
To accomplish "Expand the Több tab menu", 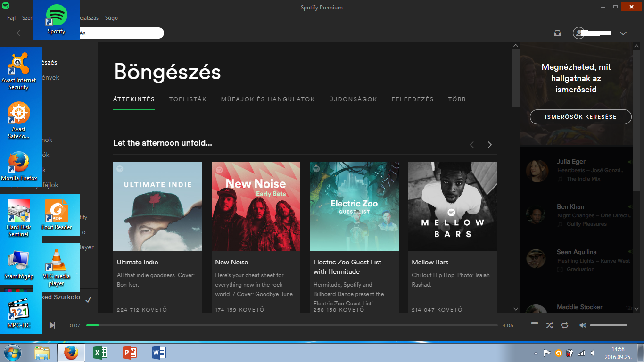I will pos(457,99).
